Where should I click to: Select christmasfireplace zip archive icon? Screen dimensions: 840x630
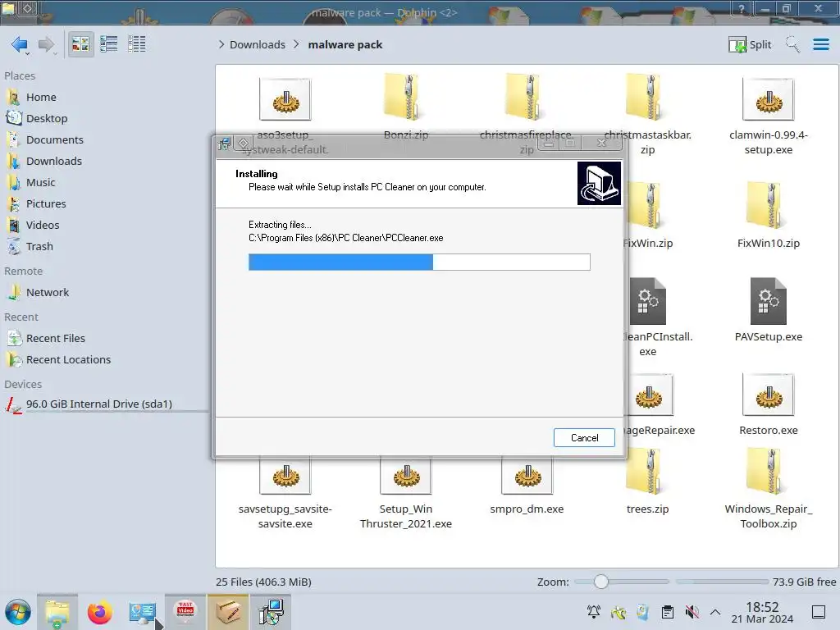point(527,98)
